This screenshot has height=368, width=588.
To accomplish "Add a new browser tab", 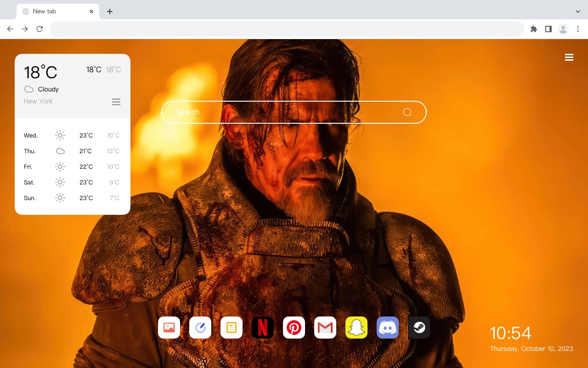I will 110,11.
